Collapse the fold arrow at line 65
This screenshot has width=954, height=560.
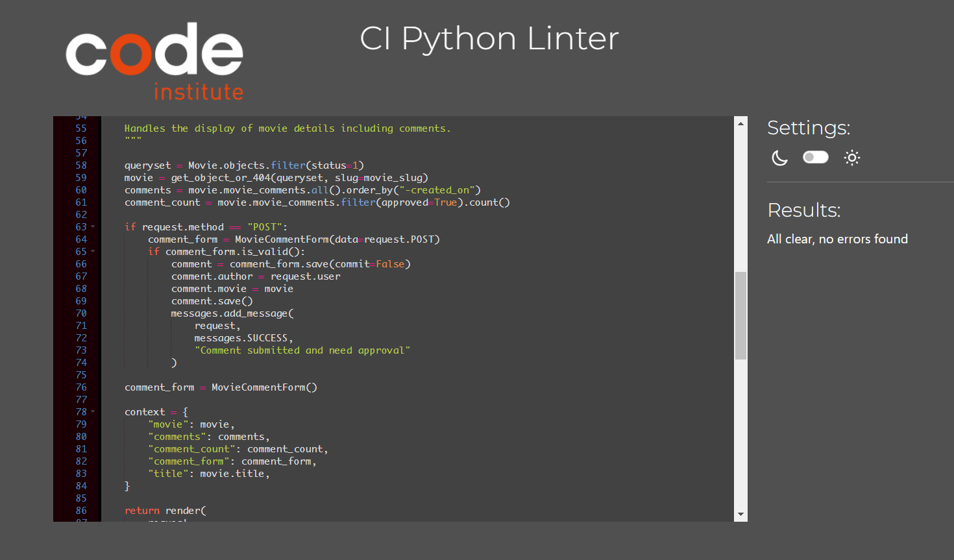click(93, 251)
